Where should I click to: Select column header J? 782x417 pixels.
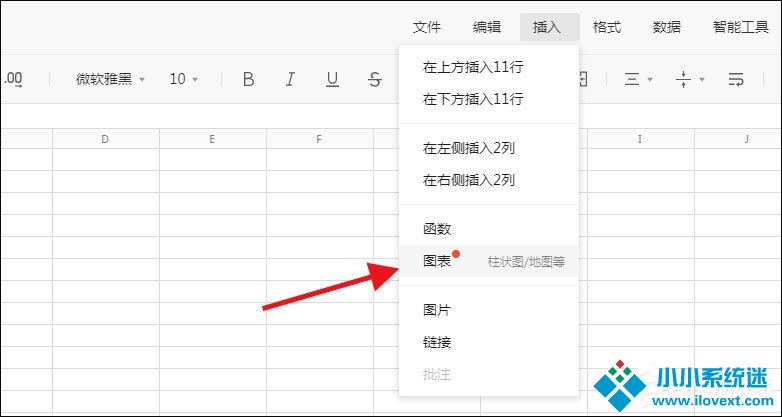(738, 139)
